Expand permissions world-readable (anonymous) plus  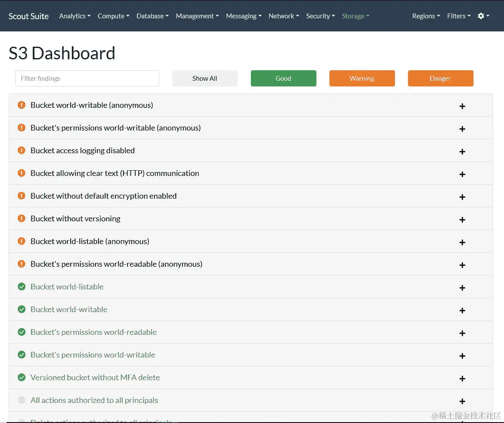pyautogui.click(x=462, y=265)
